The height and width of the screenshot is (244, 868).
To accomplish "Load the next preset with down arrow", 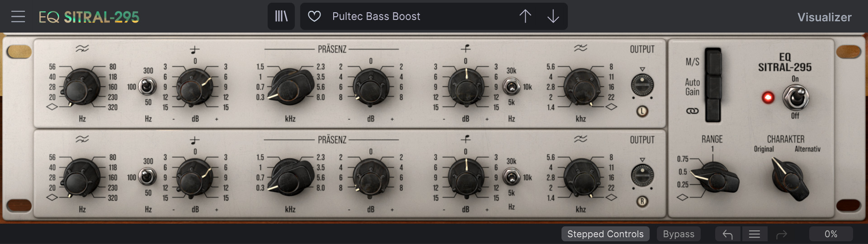I will 553,16.
